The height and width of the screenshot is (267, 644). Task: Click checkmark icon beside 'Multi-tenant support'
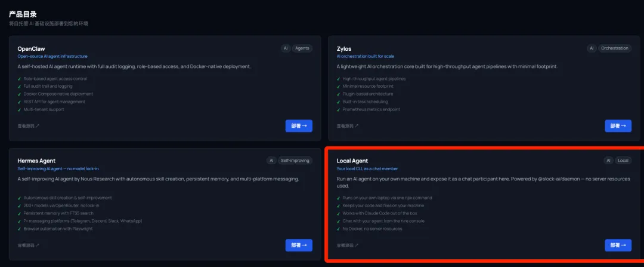19,109
